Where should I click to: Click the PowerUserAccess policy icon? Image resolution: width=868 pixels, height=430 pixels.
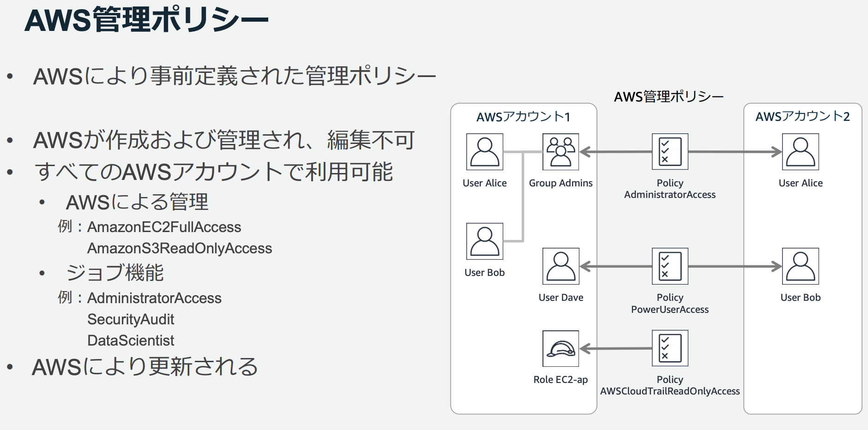[670, 266]
